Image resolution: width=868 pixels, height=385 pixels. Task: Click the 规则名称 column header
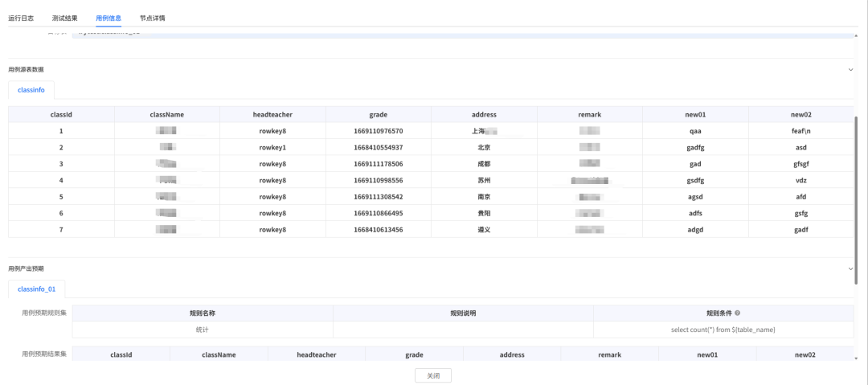203,313
